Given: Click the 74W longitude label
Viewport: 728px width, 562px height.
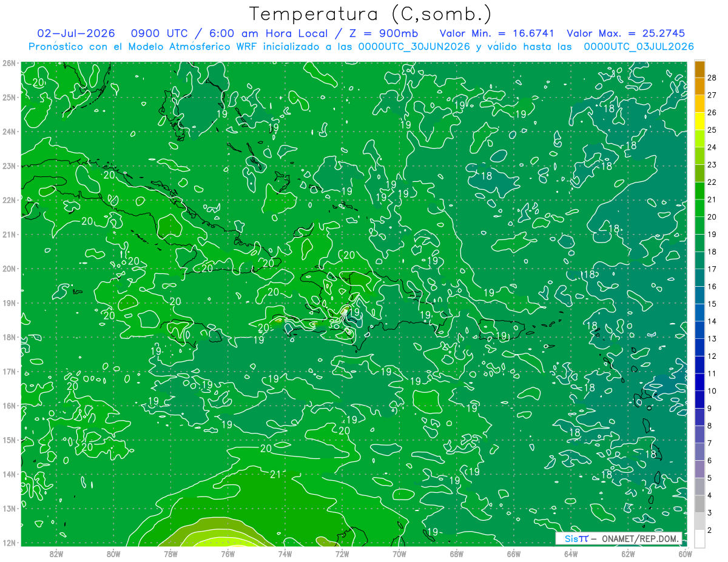Looking at the screenshot, I should coord(285,553).
